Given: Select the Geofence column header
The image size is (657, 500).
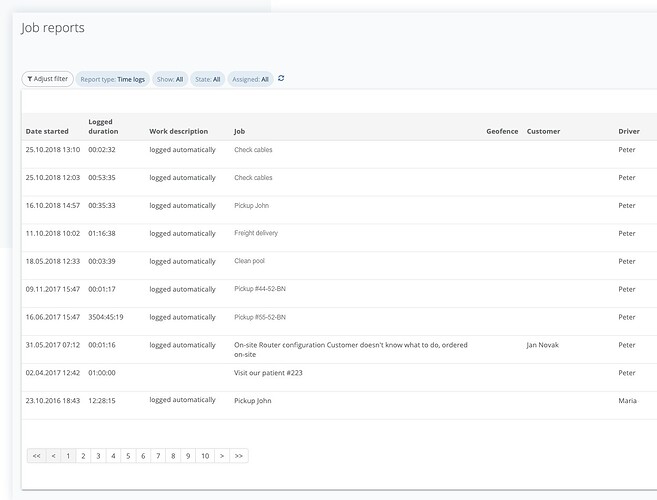Looking at the screenshot, I should pyautogui.click(x=502, y=131).
